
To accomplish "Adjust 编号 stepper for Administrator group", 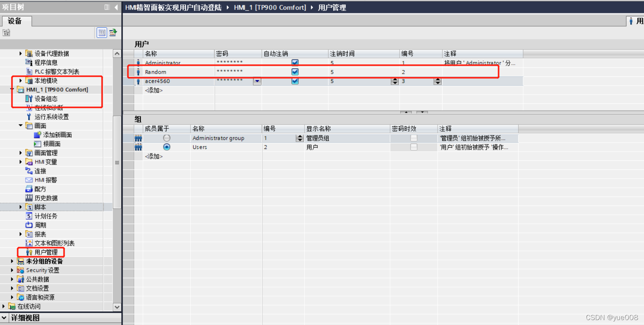I will tap(300, 138).
